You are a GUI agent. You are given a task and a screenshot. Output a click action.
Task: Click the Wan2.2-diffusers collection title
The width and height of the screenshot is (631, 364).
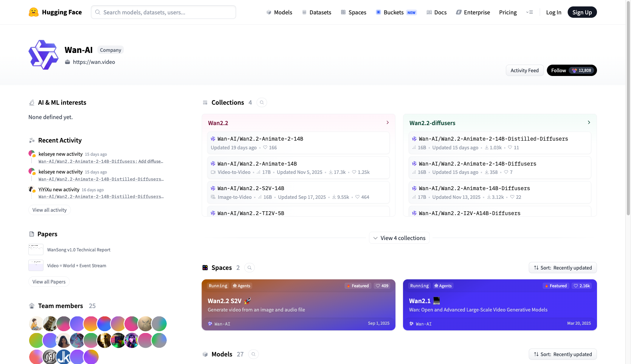[x=433, y=123]
